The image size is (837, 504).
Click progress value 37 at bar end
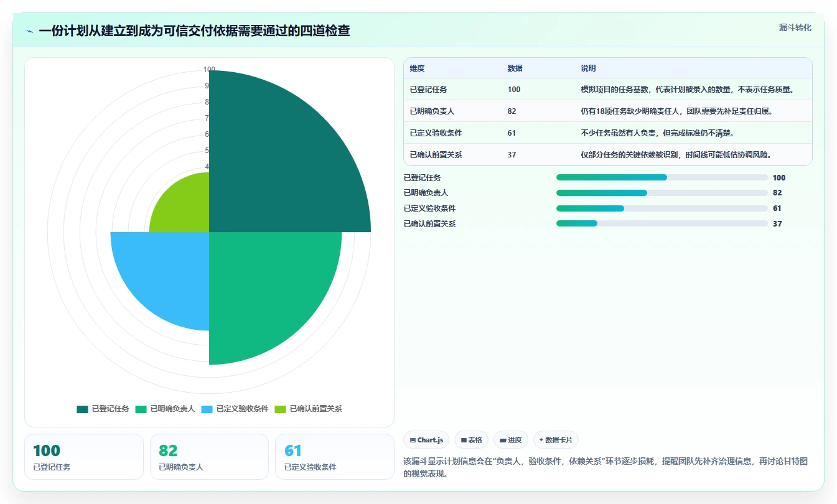[x=777, y=223]
